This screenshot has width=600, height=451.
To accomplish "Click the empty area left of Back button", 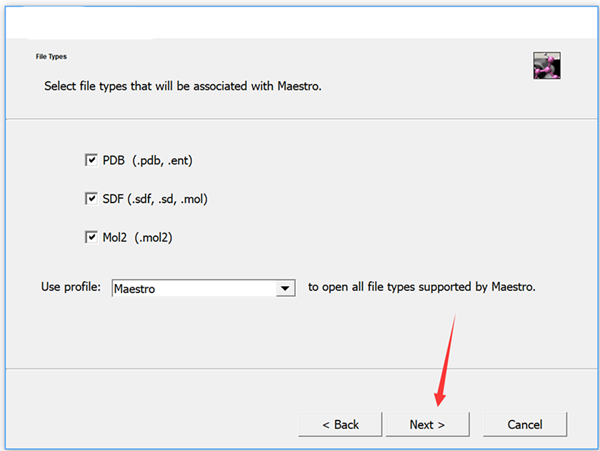I will pos(150,424).
